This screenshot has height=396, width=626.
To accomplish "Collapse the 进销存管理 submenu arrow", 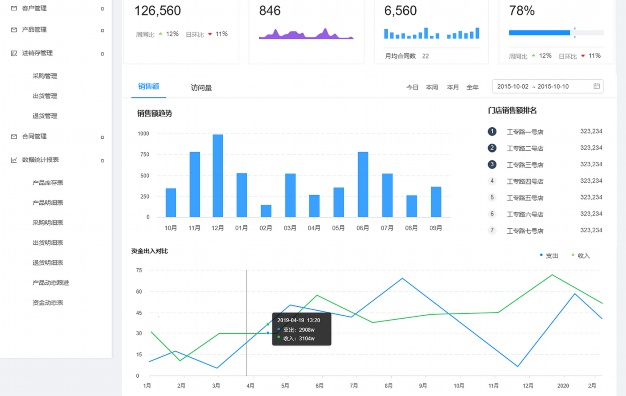I will [103, 53].
